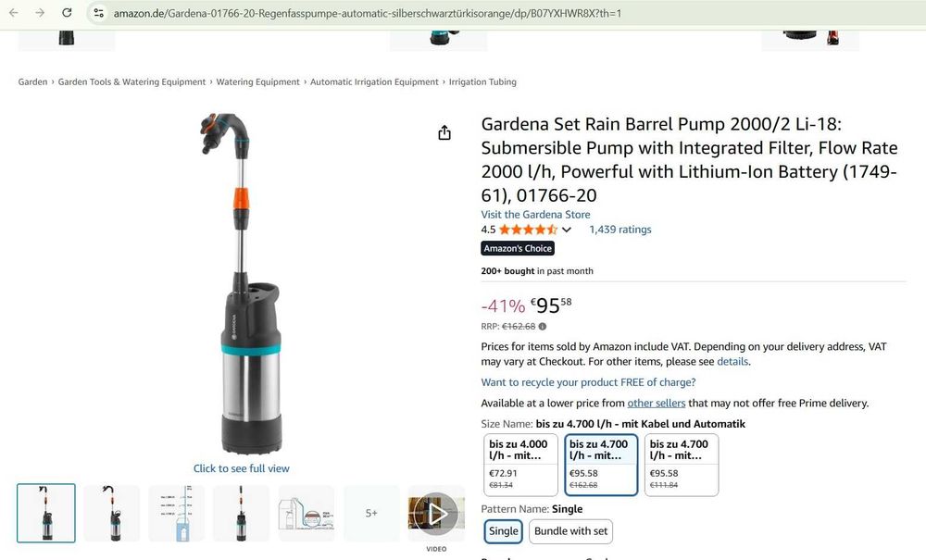Select the Bundle with set option
The width and height of the screenshot is (926, 560).
point(570,531)
